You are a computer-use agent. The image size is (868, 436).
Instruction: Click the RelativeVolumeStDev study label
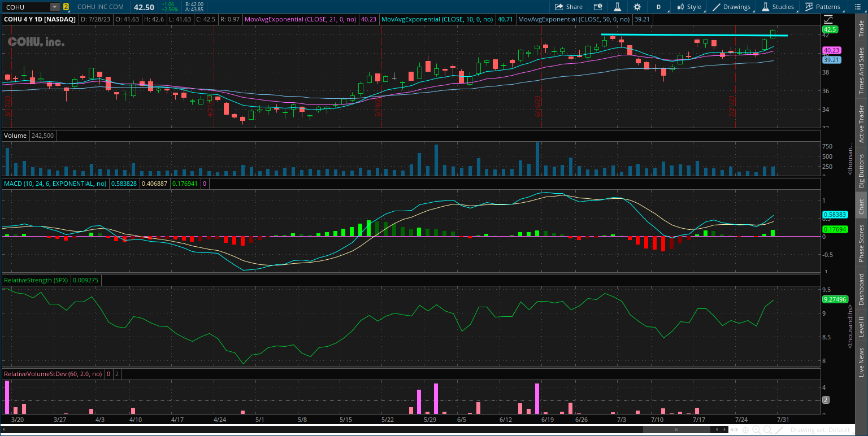53,374
